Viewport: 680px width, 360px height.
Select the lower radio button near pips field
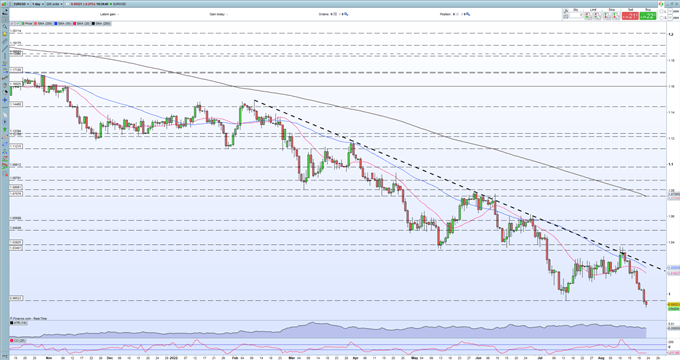[x=661, y=18]
